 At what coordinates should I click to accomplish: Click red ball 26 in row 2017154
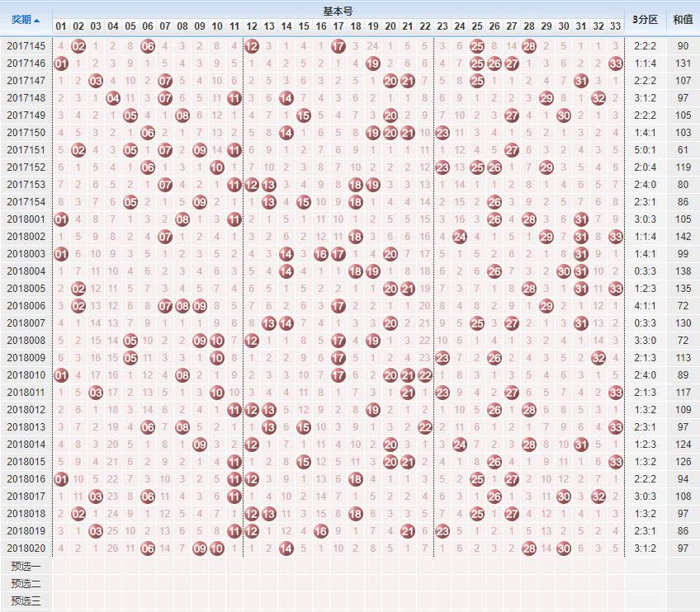coord(494,203)
